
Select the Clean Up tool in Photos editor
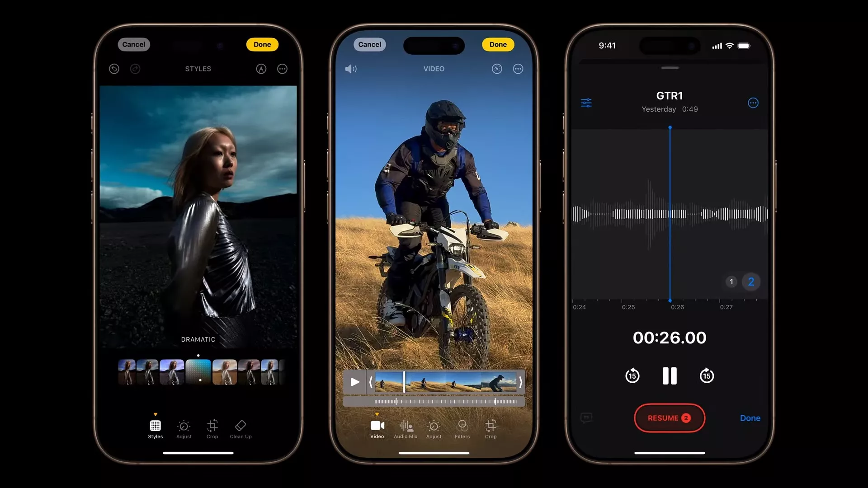tap(241, 428)
